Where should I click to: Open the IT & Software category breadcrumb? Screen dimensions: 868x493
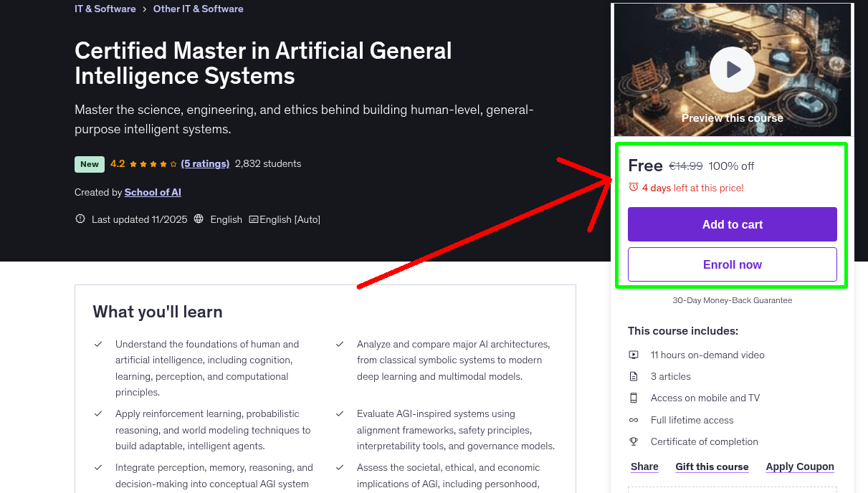(x=105, y=9)
